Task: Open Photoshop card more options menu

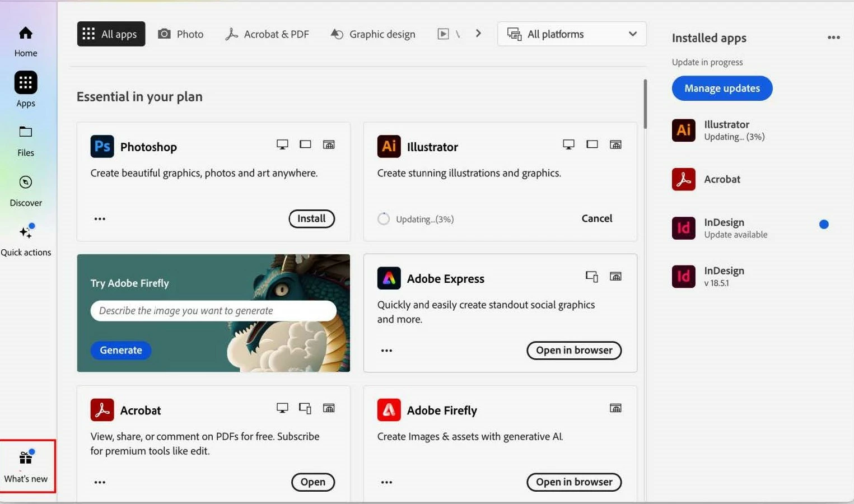Action: 100,219
